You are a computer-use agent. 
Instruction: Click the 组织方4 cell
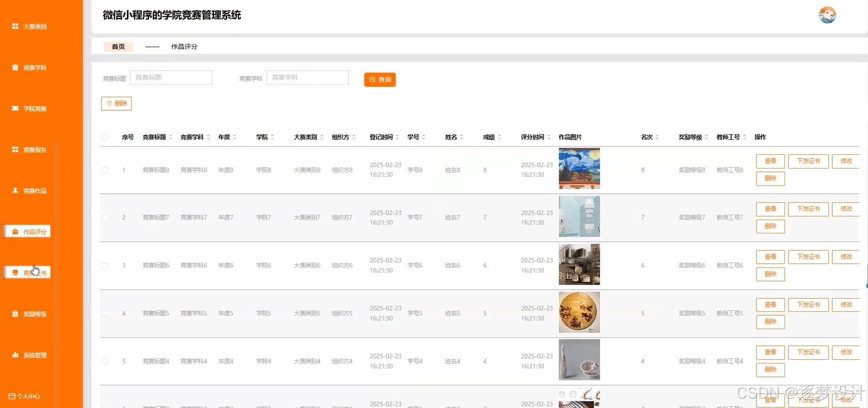(x=342, y=361)
